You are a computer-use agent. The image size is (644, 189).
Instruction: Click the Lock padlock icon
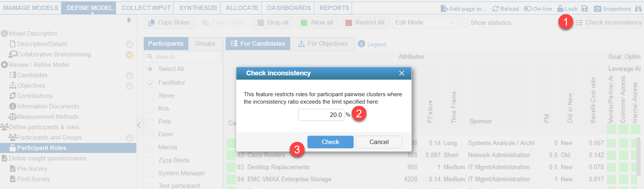click(560, 9)
